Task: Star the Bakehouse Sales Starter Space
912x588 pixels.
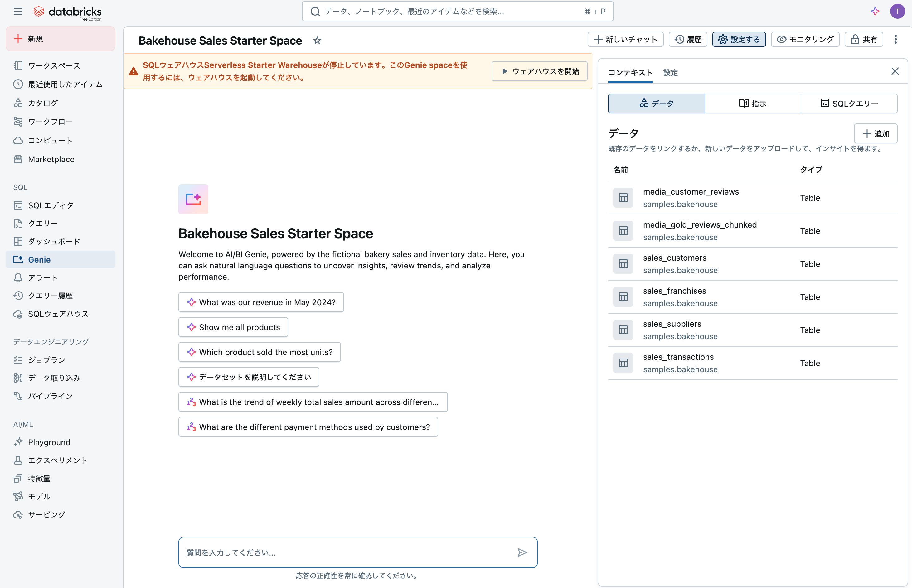Action: [317, 41]
